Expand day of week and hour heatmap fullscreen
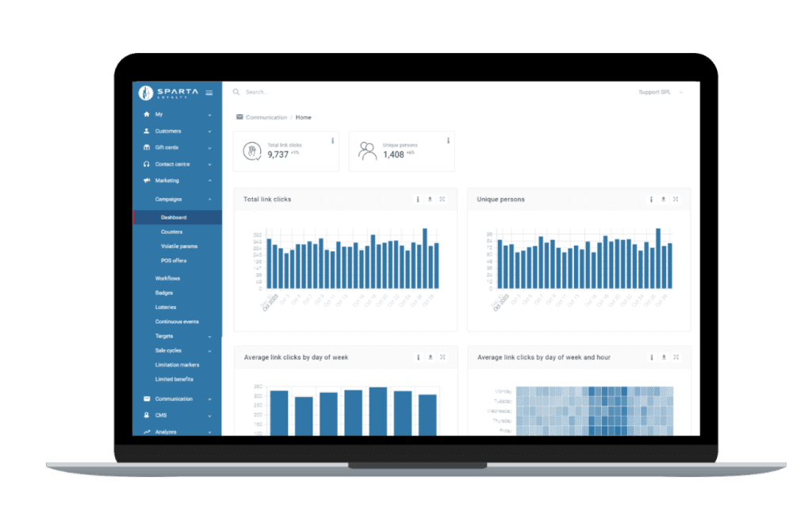This screenshot has width=812, height=530. (x=676, y=357)
